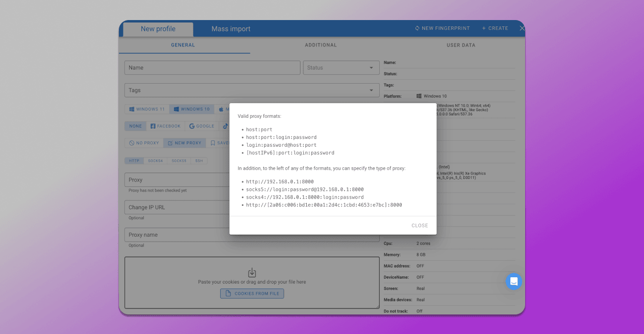The image size is (644, 334).
Task: Select the NO PROXY option
Action: 144,143
